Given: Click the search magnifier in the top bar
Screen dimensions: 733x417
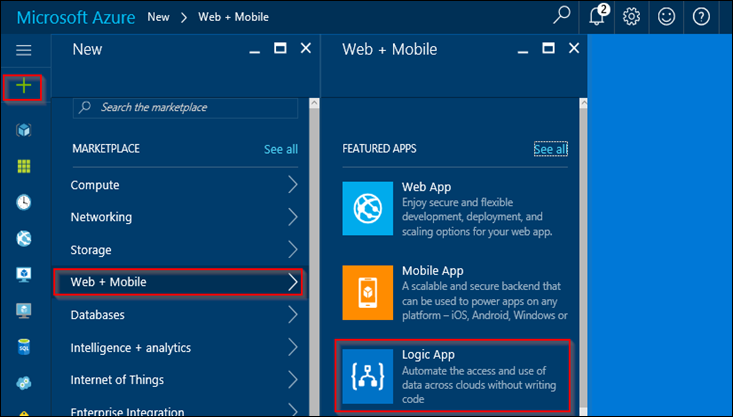Looking at the screenshot, I should (x=561, y=16).
